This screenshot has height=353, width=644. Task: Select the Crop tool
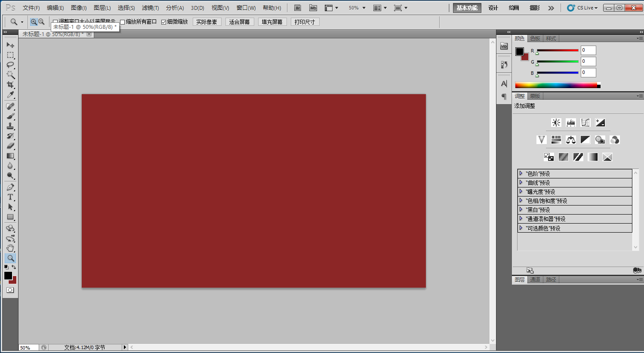point(10,85)
